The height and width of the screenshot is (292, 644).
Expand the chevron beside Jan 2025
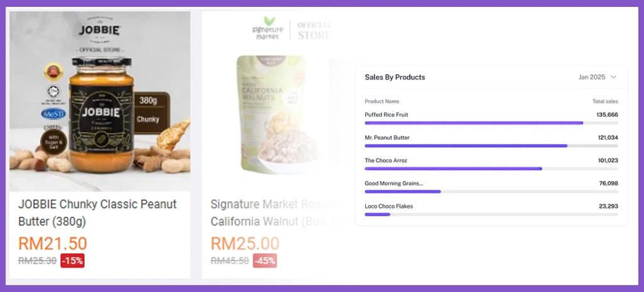click(x=613, y=77)
